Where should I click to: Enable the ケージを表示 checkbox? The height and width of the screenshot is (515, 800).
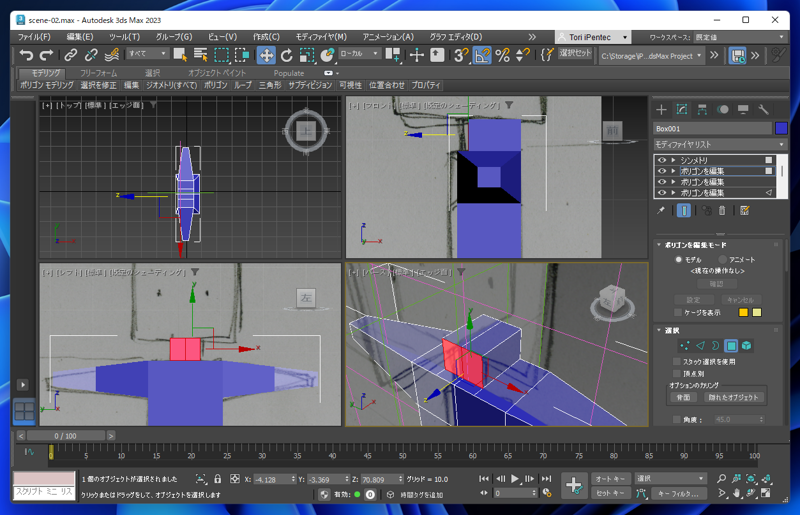tap(678, 312)
